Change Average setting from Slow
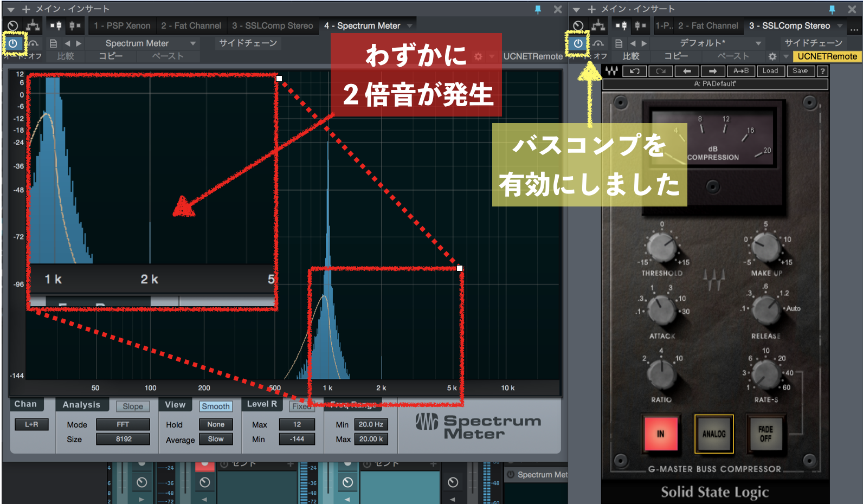 216,439
